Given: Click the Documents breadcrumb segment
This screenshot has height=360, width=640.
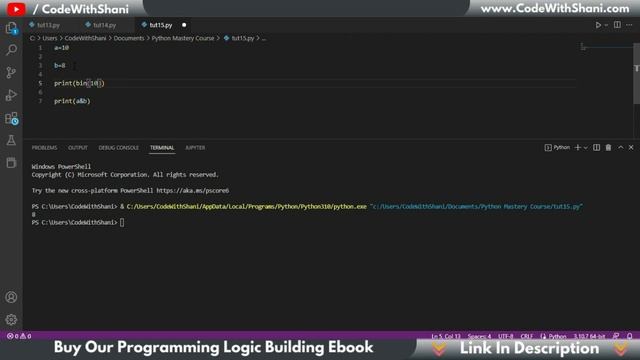Looking at the screenshot, I should click(129, 38).
